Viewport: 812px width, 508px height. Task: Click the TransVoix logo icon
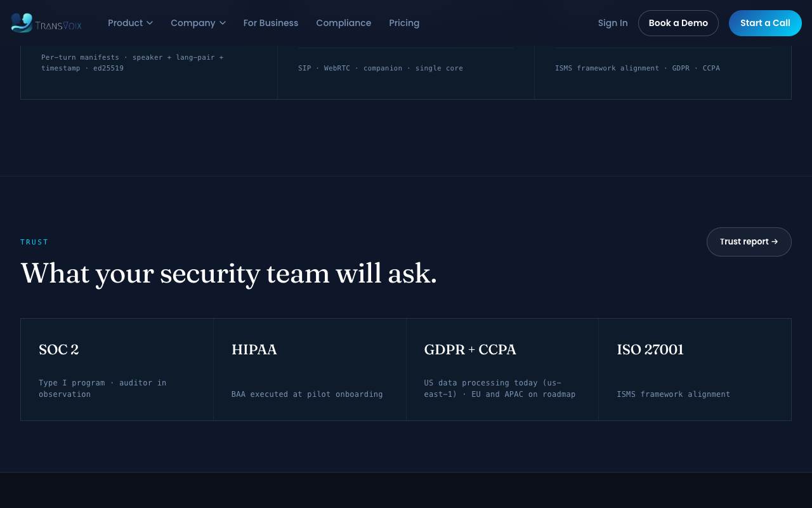(x=22, y=23)
